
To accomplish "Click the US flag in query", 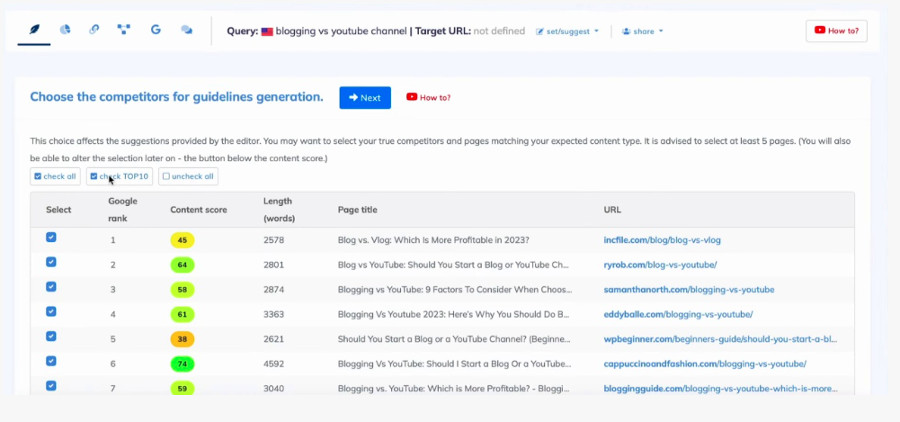I will (x=267, y=31).
